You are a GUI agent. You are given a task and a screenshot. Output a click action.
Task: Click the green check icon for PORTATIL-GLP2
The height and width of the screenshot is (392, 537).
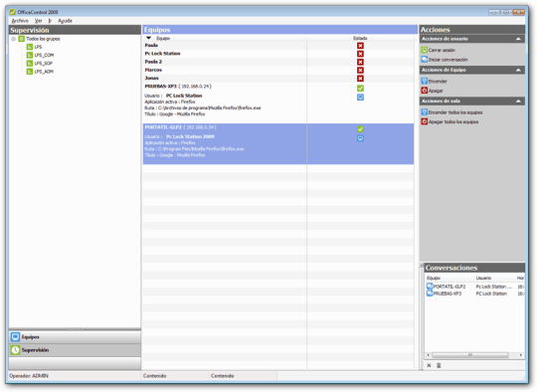point(360,129)
